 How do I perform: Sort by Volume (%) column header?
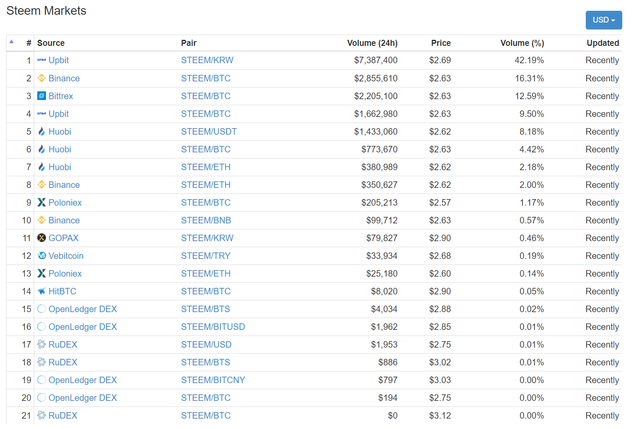[x=522, y=43]
